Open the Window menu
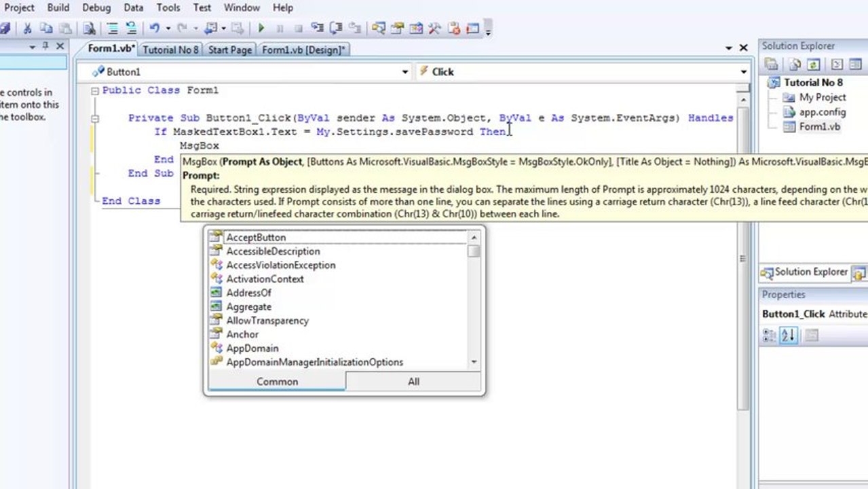 [x=242, y=7]
